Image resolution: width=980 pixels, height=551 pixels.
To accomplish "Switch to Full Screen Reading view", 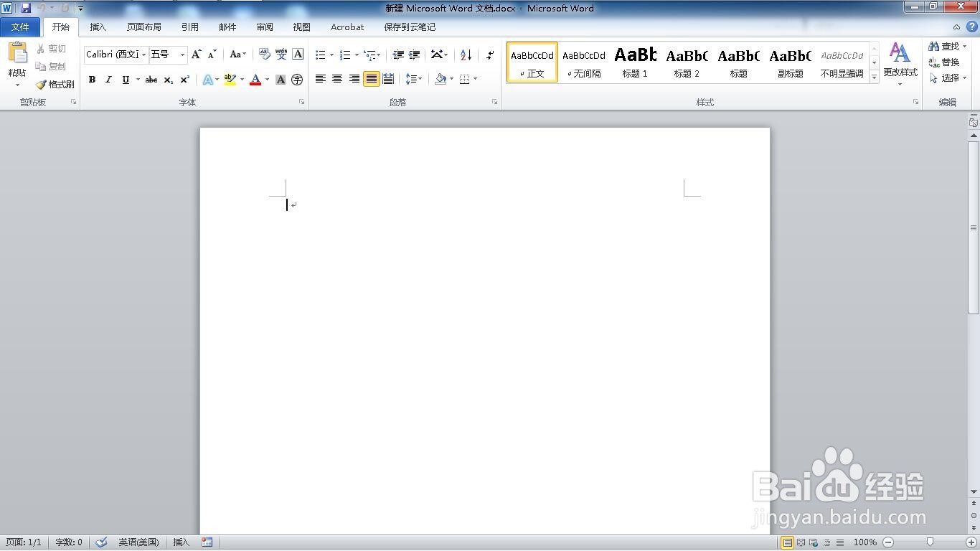I will [801, 542].
